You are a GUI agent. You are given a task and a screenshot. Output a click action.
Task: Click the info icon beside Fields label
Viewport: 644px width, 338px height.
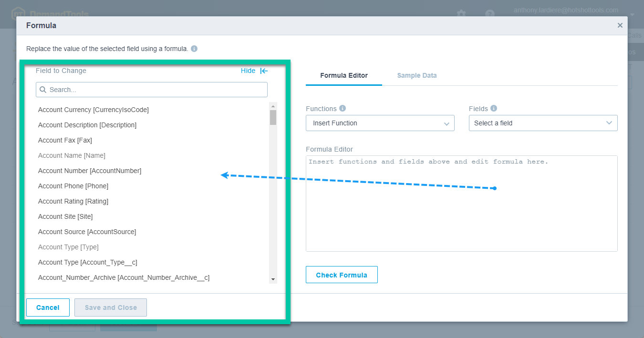(495, 108)
